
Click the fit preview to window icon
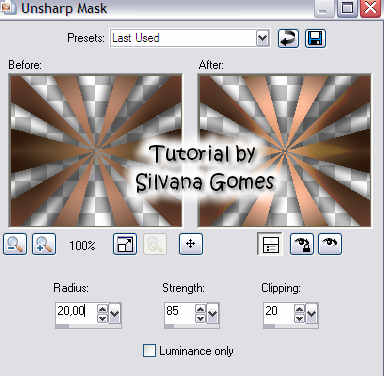click(125, 244)
